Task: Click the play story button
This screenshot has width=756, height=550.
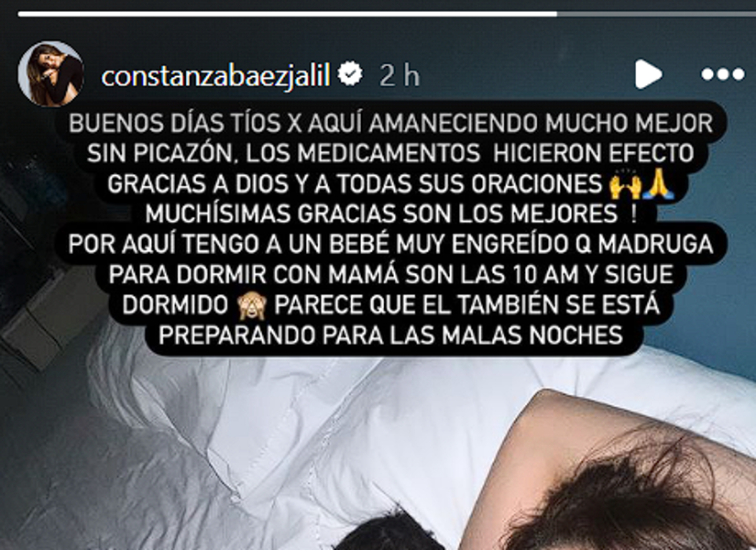Action: [648, 74]
